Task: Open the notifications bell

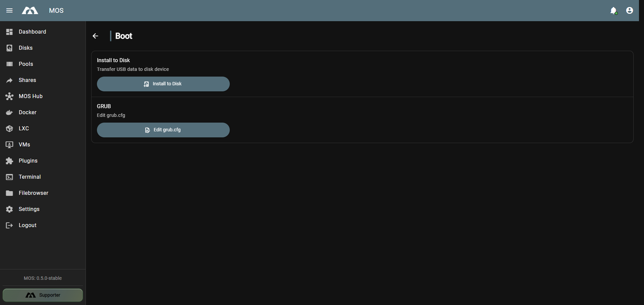Action: [x=613, y=10]
